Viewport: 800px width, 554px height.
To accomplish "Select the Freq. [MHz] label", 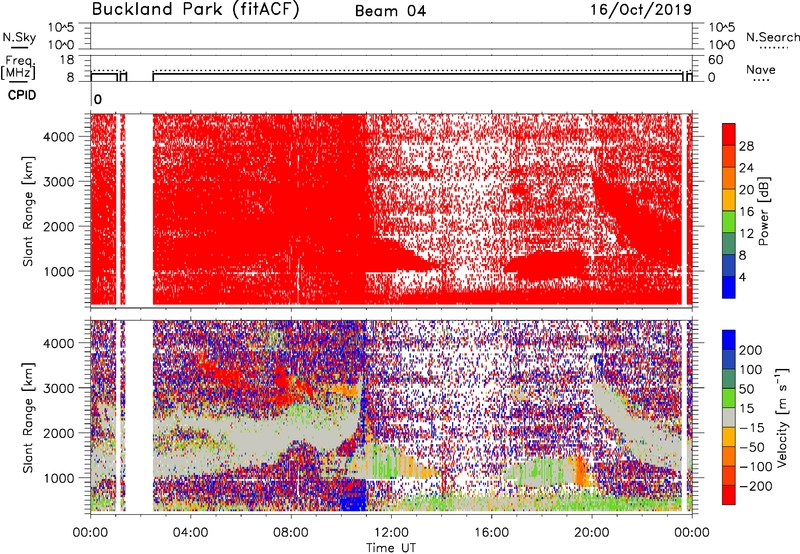I will point(18,67).
